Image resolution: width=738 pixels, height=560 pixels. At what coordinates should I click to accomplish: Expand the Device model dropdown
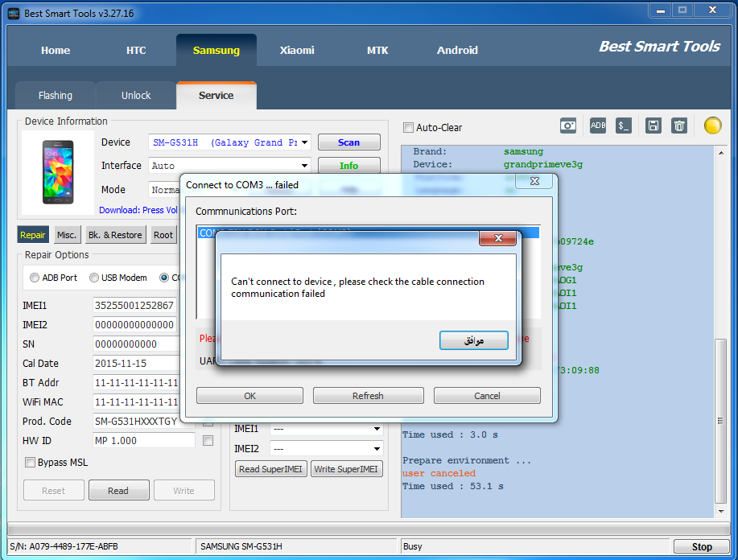point(304,142)
